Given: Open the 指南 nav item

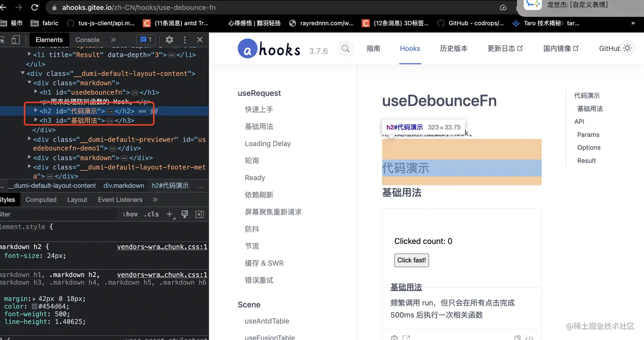Looking at the screenshot, I should [x=373, y=49].
